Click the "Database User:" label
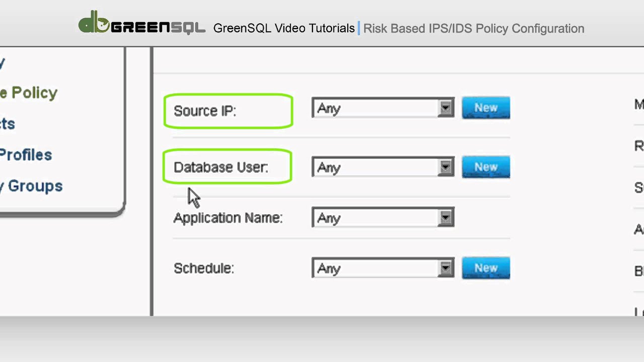Image resolution: width=644 pixels, height=362 pixels. [221, 167]
